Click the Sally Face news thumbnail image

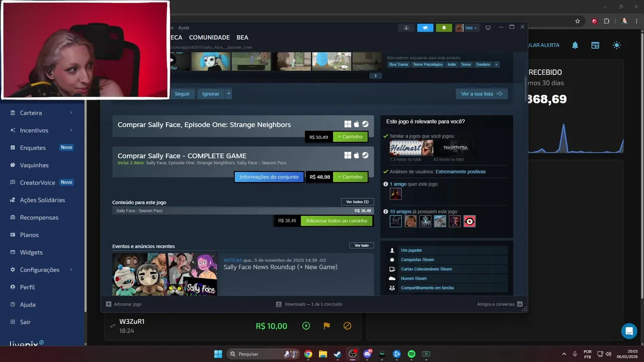[165, 274]
